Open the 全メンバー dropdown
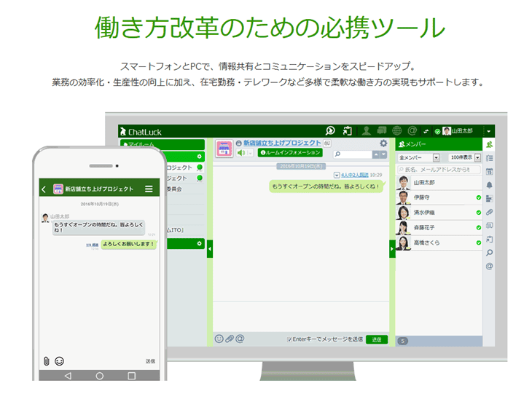 (x=419, y=157)
